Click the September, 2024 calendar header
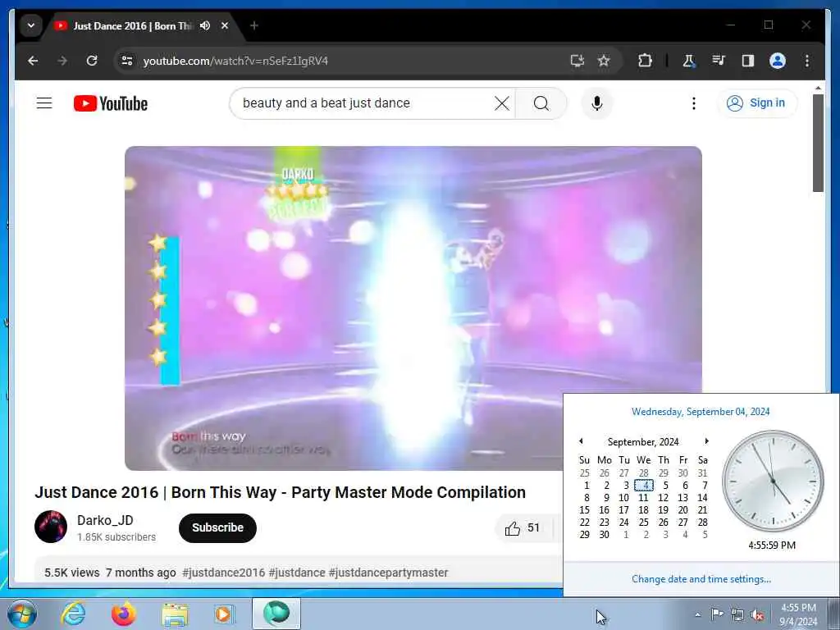The width and height of the screenshot is (840, 630). point(643,441)
